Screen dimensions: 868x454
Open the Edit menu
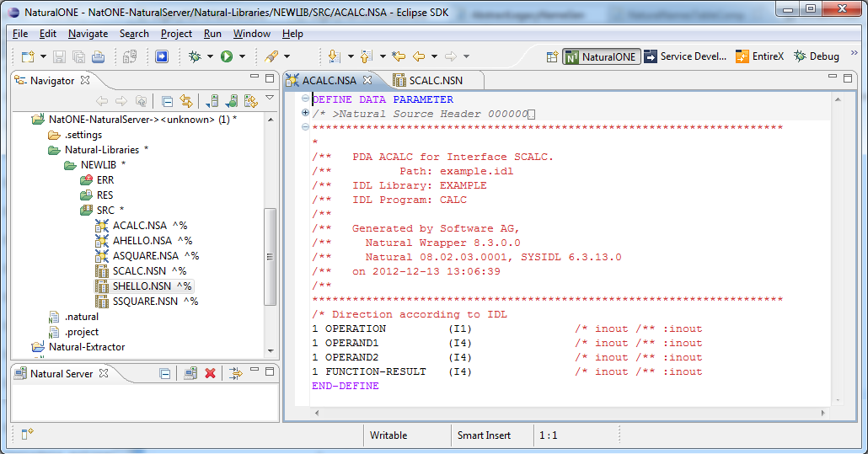pyautogui.click(x=47, y=34)
